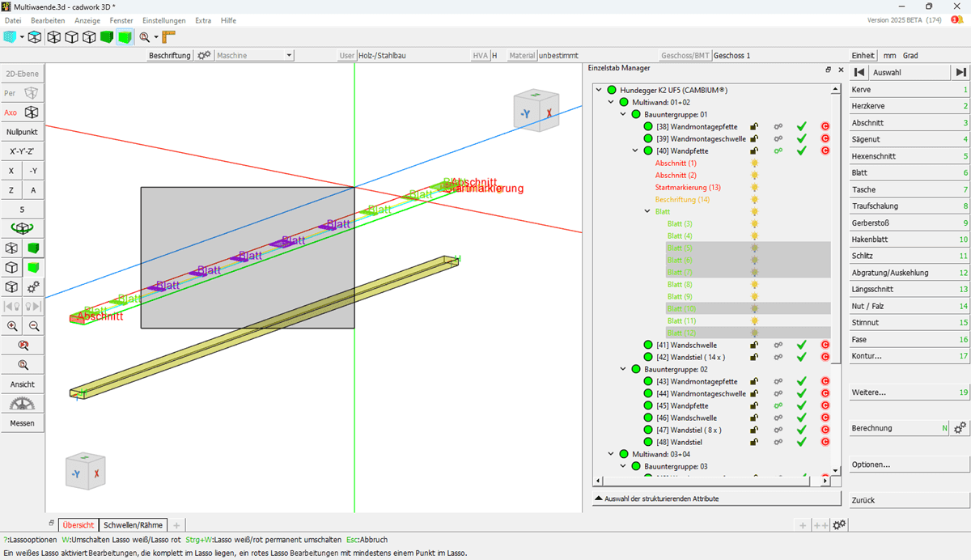Collapse Bauuntergruppe: 01 node
The height and width of the screenshot is (560, 971).
pos(623,115)
